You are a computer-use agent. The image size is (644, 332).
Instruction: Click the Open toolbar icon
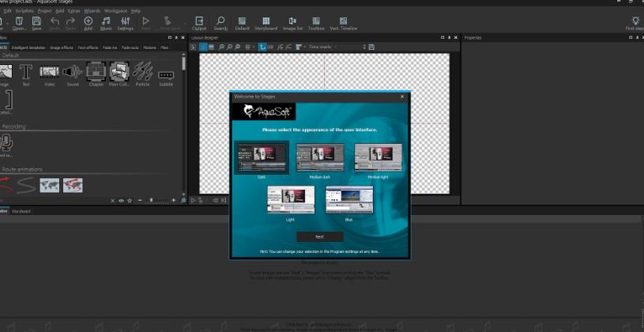(19, 24)
